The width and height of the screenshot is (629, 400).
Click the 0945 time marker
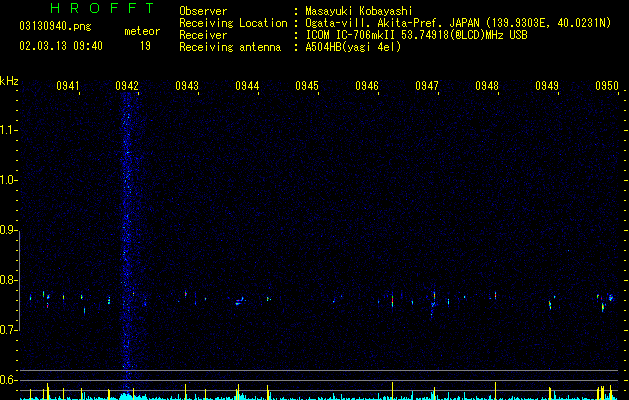click(307, 85)
